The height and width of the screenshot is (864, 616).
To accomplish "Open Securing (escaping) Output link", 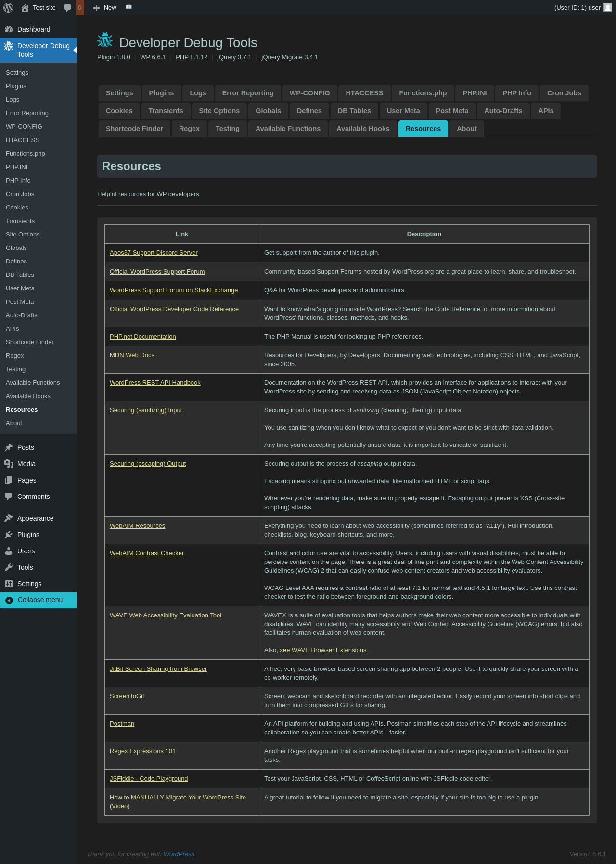I will click(148, 464).
